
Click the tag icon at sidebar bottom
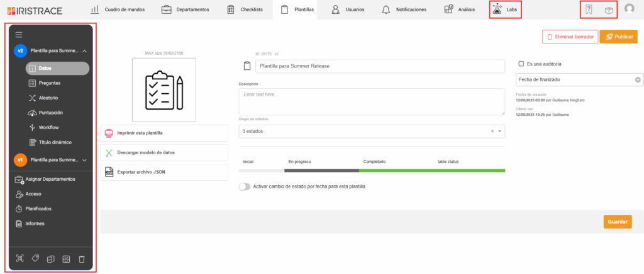[x=35, y=258]
